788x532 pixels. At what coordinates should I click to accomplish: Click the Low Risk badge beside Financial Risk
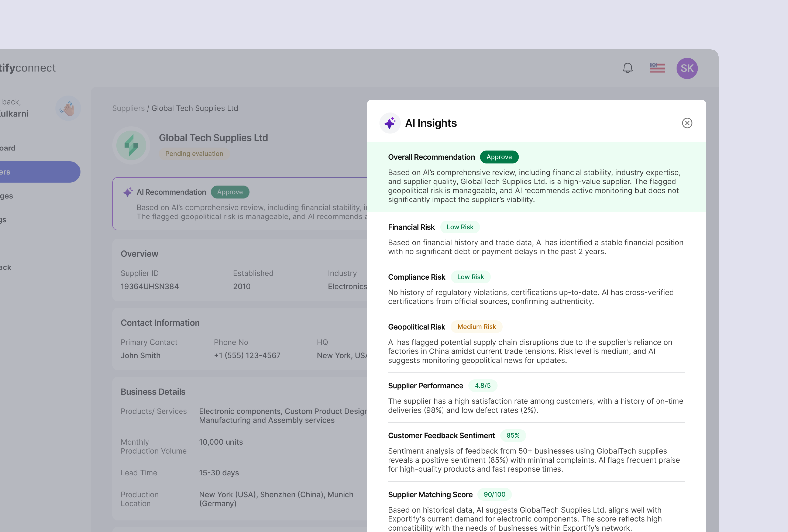click(x=460, y=227)
